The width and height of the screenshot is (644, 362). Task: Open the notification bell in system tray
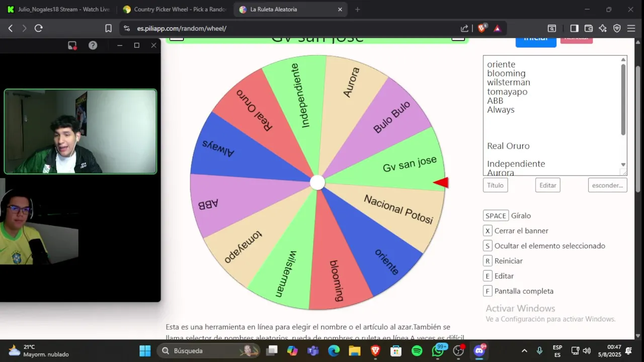click(628, 350)
